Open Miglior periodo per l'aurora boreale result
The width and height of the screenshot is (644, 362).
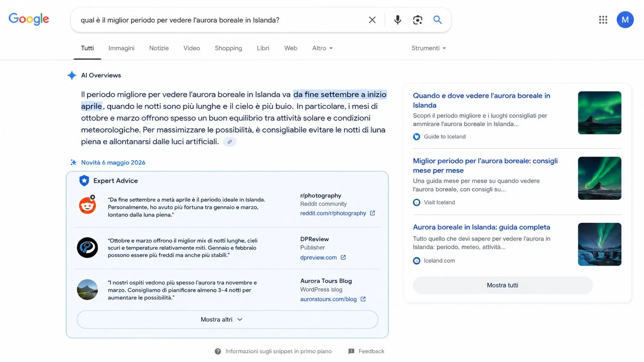(x=485, y=166)
